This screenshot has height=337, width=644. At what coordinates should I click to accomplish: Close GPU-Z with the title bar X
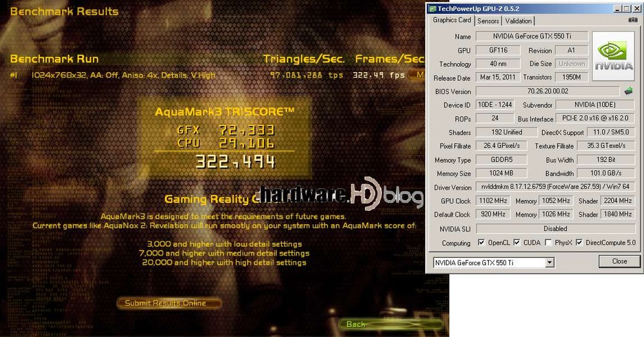[x=636, y=8]
